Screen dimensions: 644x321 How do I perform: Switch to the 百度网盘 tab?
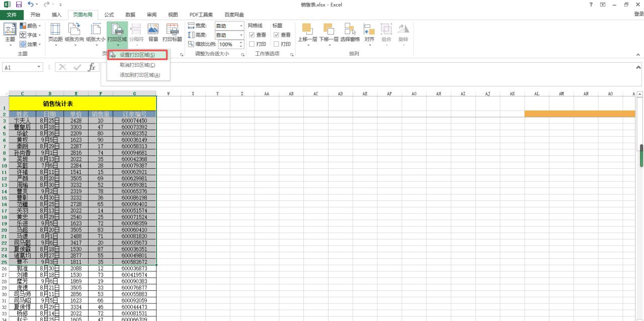pyautogui.click(x=234, y=15)
